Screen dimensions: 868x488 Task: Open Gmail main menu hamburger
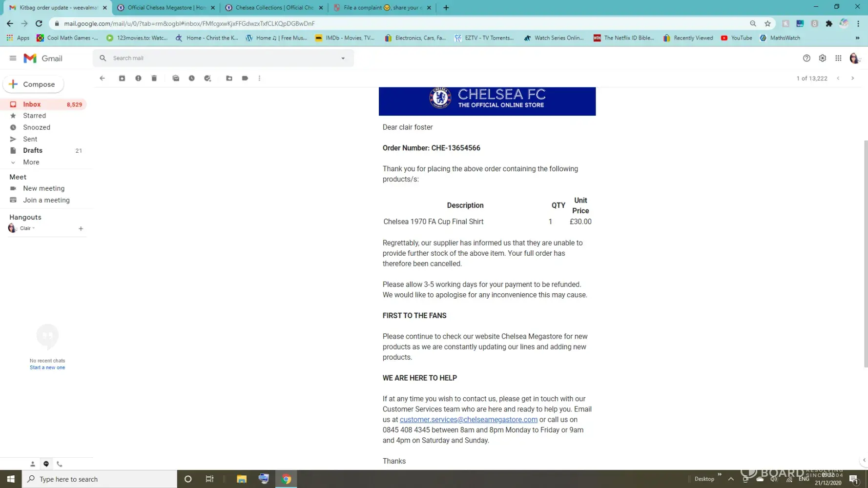coord(13,58)
